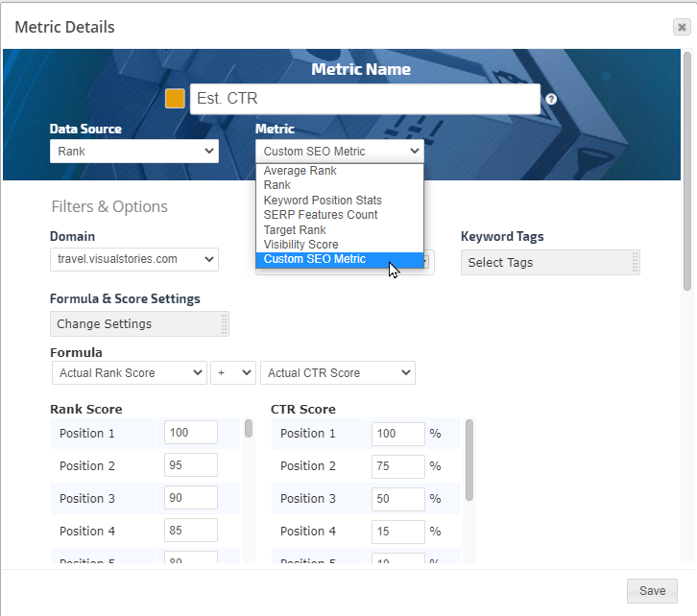Viewport: 697px width, 616px height.
Task: Click the Metric Name text field
Action: [x=365, y=99]
